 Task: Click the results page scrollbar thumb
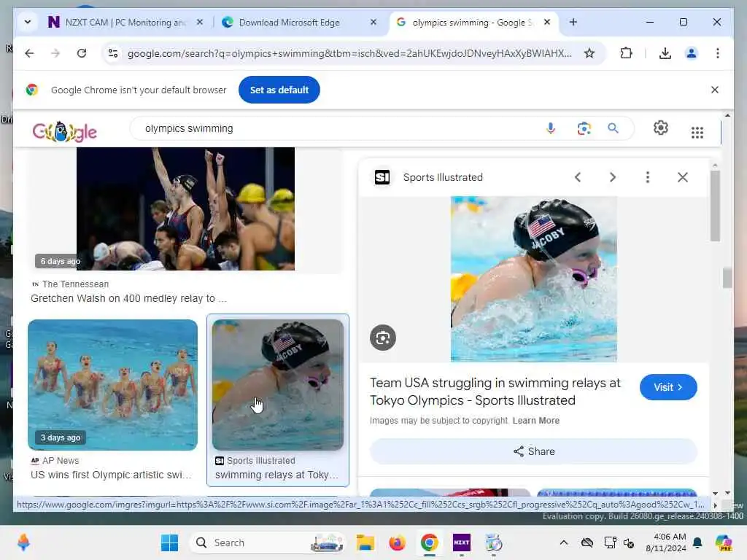click(x=727, y=279)
